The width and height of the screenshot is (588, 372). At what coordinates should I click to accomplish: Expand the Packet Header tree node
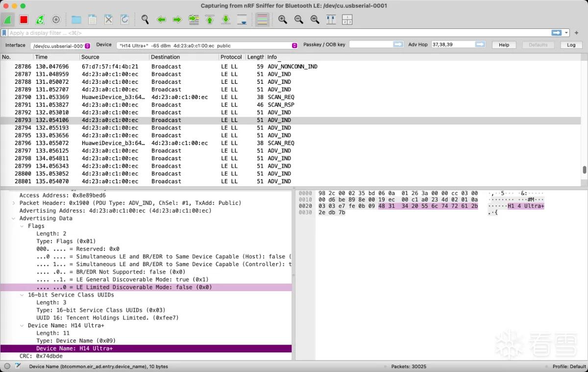point(14,203)
